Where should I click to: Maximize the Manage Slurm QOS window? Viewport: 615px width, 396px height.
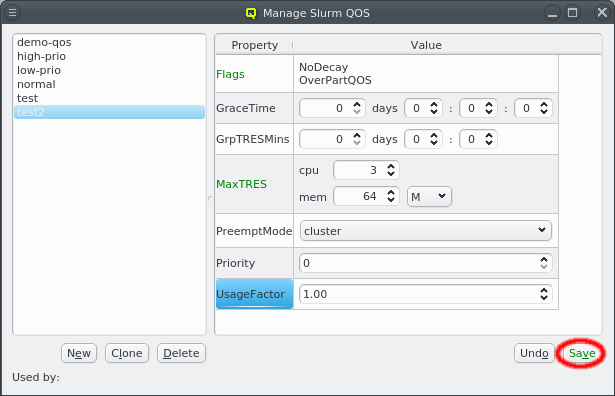pos(573,13)
